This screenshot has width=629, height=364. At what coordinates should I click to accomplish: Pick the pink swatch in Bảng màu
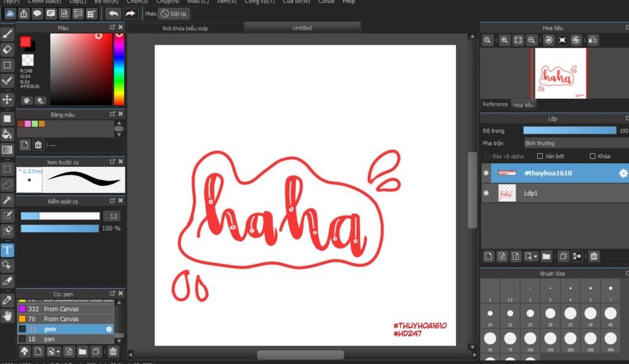[28, 124]
